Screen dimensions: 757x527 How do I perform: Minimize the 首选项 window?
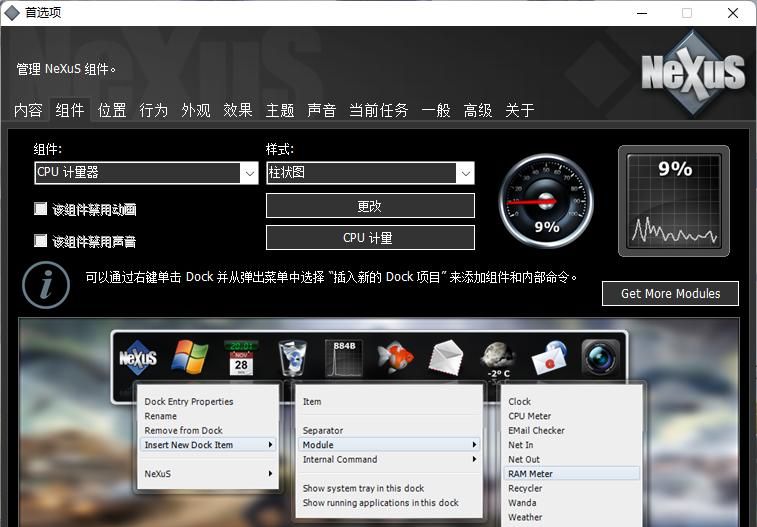[x=642, y=13]
